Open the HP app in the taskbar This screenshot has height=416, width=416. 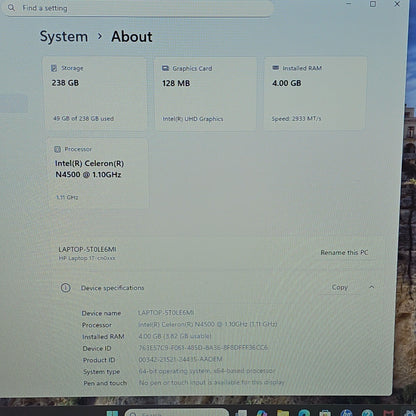(346, 413)
